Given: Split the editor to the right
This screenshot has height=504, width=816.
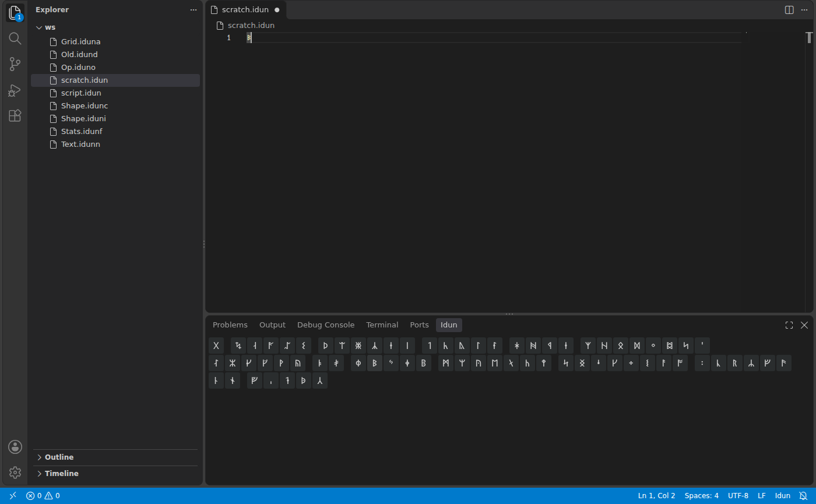Looking at the screenshot, I should click(x=789, y=10).
